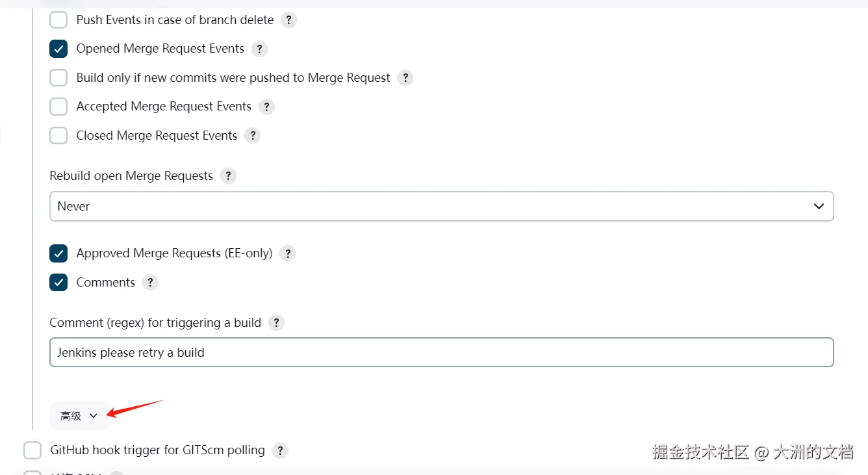
Task: Show help for the Comments option
Action: (150, 283)
